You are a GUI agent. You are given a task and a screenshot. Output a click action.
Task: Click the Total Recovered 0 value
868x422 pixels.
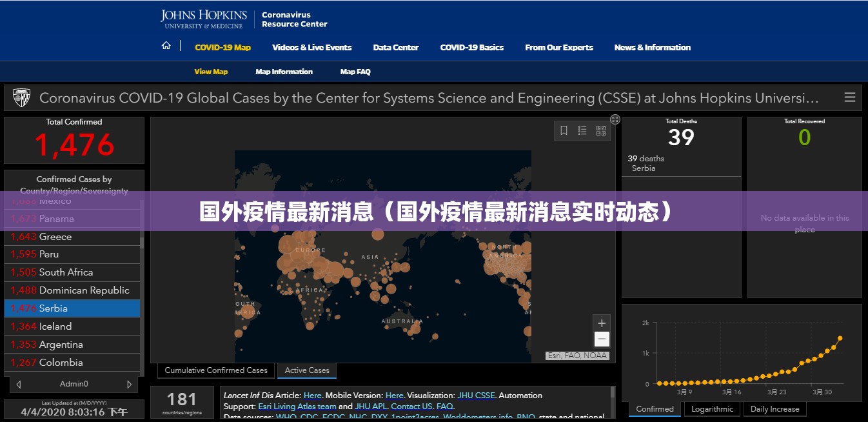click(x=804, y=137)
